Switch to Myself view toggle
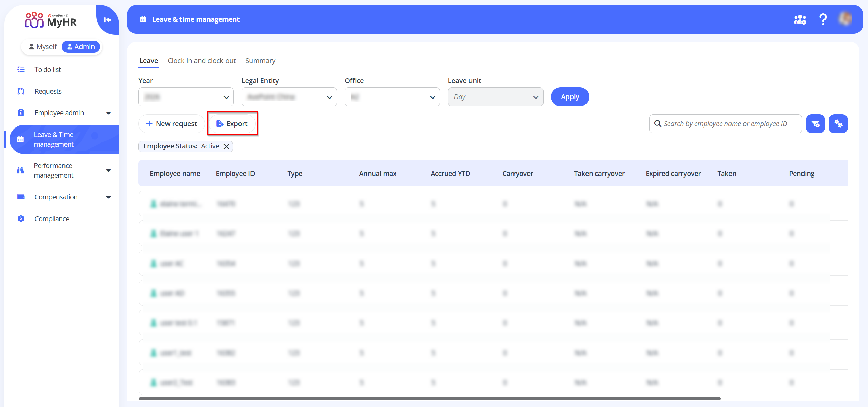Viewport: 868px width, 407px height. [43, 47]
